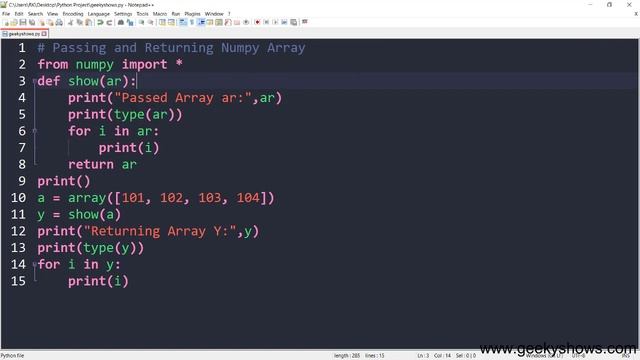The height and width of the screenshot is (360, 640).
Task: Toggle Synchronize Horizontal Scrolling
Action: pos(171,22)
